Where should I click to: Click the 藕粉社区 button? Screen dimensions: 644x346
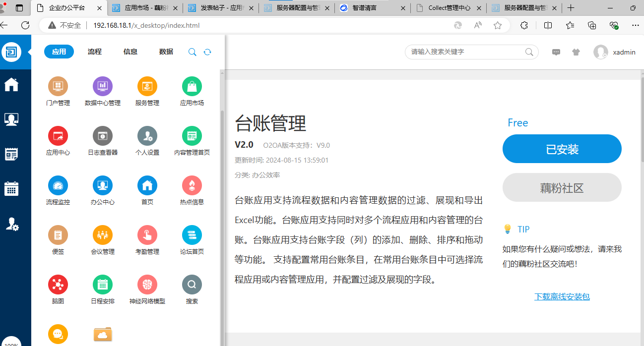(x=562, y=187)
